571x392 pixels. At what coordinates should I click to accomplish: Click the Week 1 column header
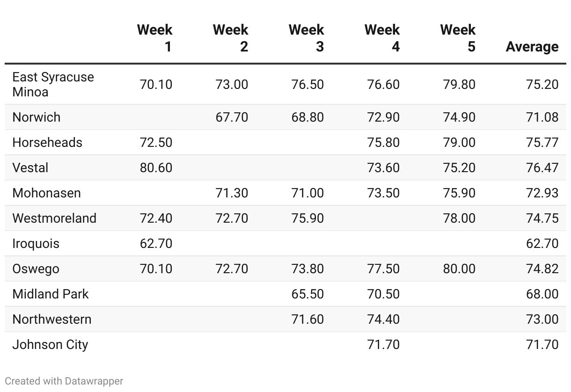tap(155, 38)
